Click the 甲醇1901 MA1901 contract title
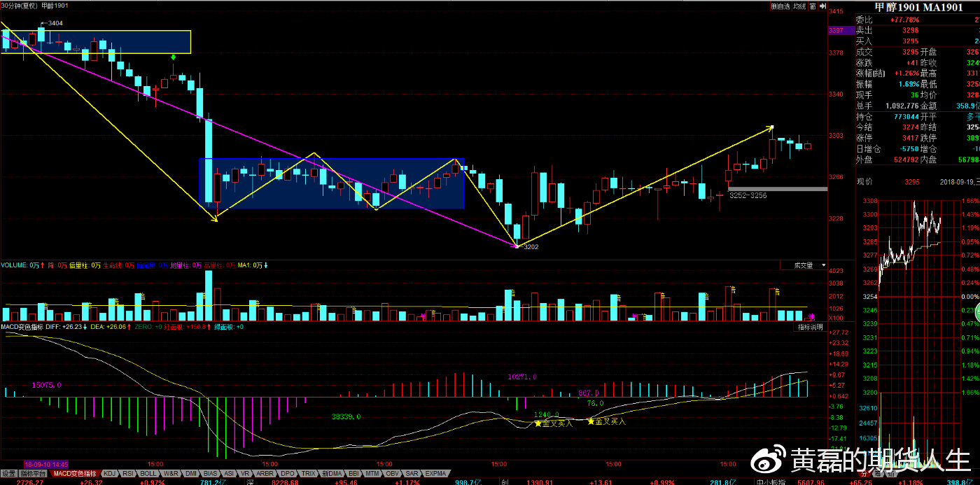Screen dimensions: 980x485 click(x=918, y=7)
